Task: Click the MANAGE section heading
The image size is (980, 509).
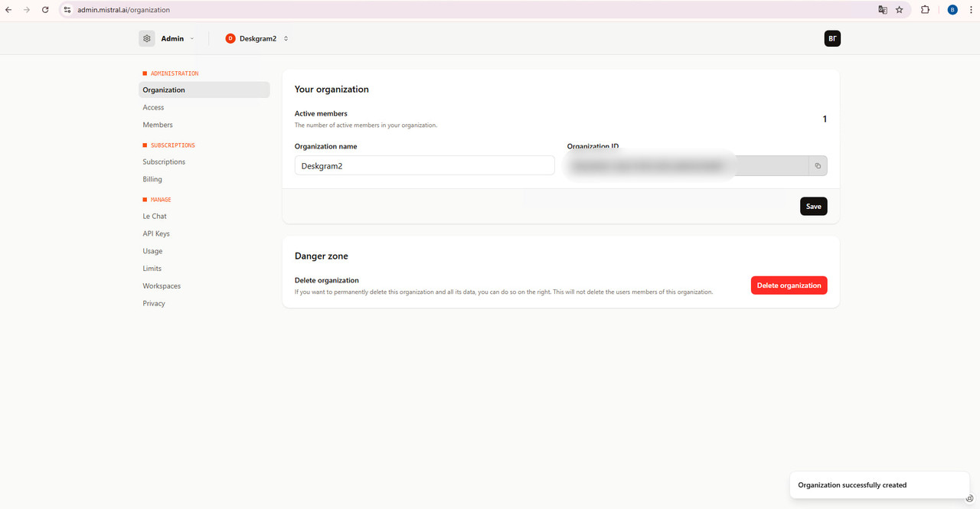Action: (161, 200)
